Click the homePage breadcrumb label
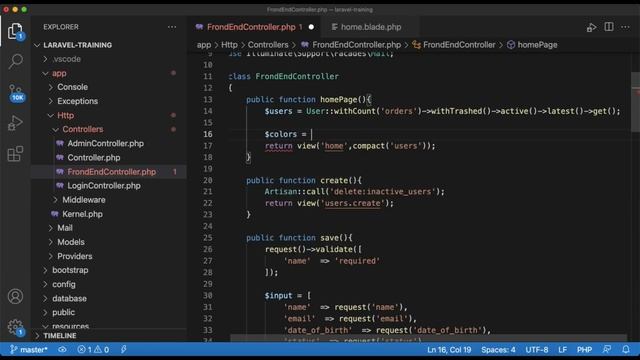This screenshot has height=360, width=640. [x=537, y=45]
